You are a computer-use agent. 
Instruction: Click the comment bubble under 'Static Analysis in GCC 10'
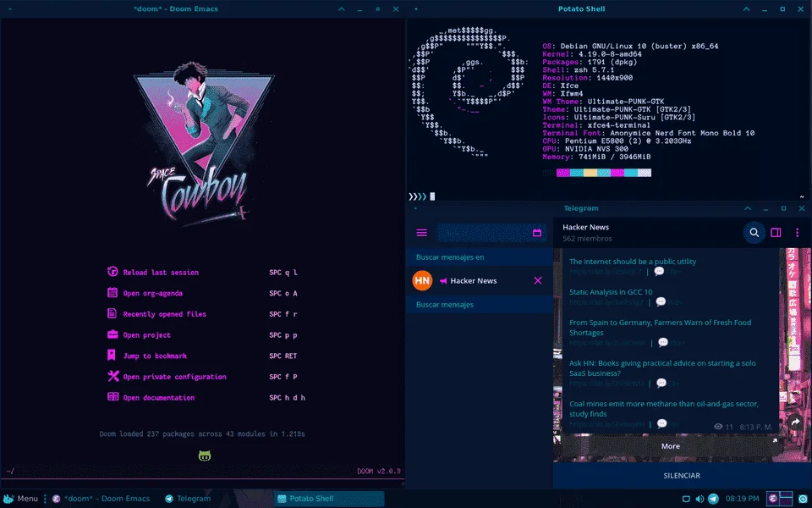pyautogui.click(x=661, y=301)
